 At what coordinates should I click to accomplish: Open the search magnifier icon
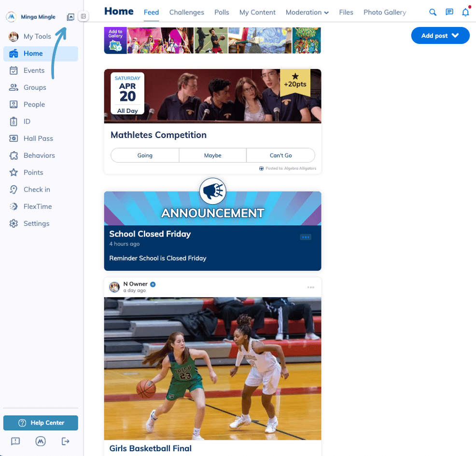433,12
